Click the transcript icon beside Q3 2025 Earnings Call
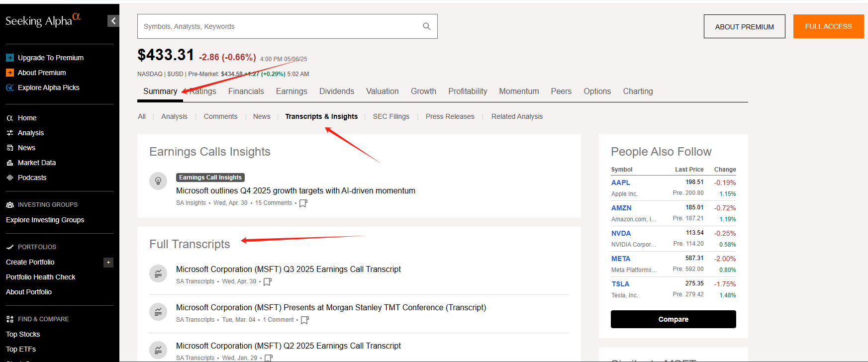868x362 pixels. tap(158, 273)
